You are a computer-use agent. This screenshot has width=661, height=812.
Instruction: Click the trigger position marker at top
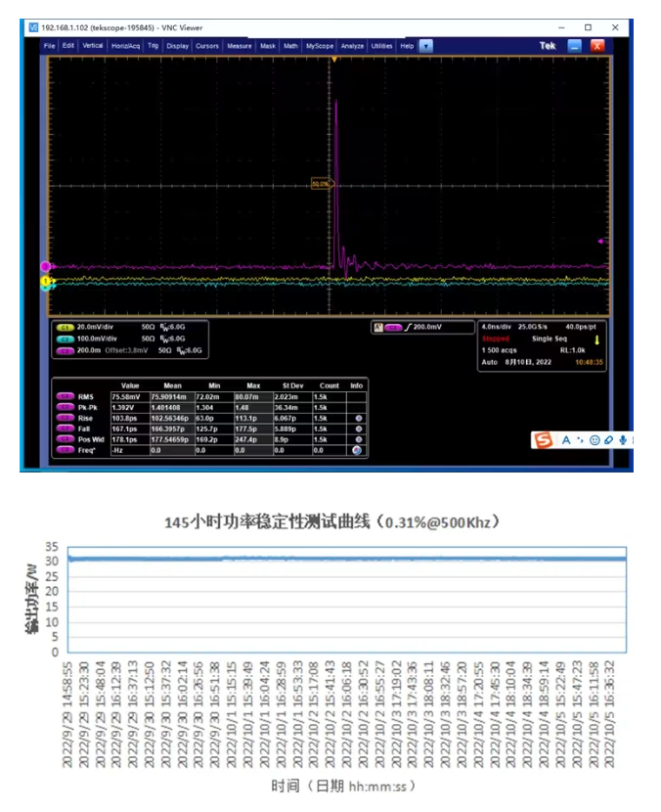[x=333, y=61]
